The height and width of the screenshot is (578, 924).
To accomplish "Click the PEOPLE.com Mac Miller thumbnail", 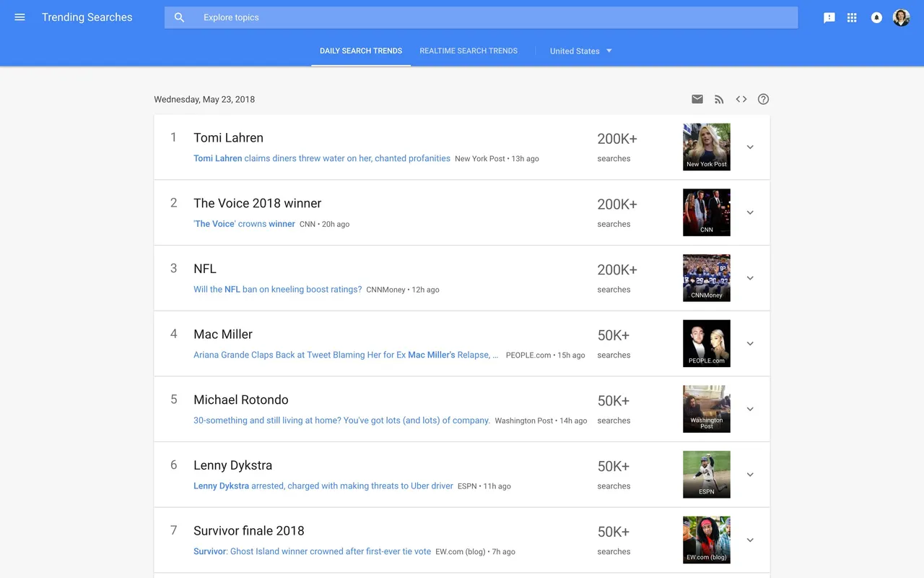I will pyautogui.click(x=707, y=343).
